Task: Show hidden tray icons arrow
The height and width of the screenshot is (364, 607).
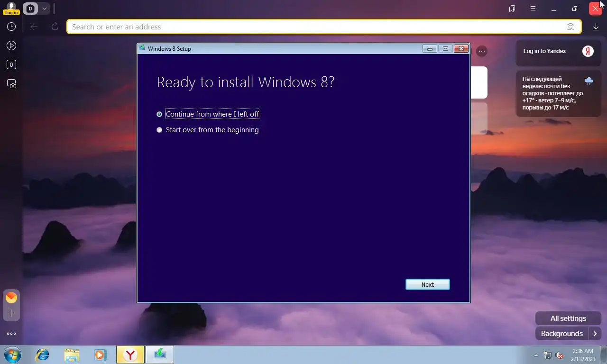Action: click(x=536, y=355)
